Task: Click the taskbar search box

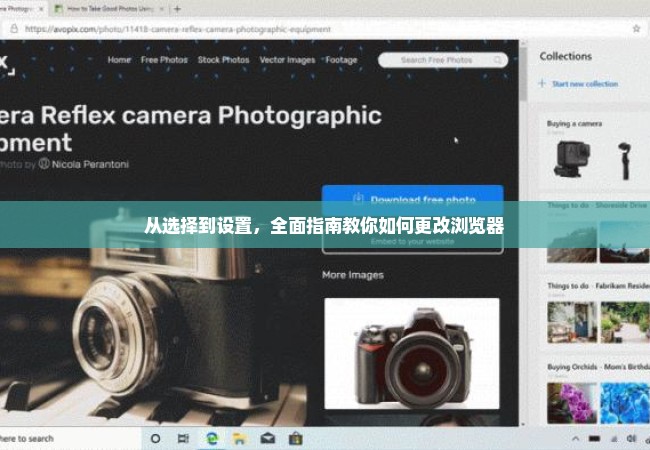Action: pos(70,438)
